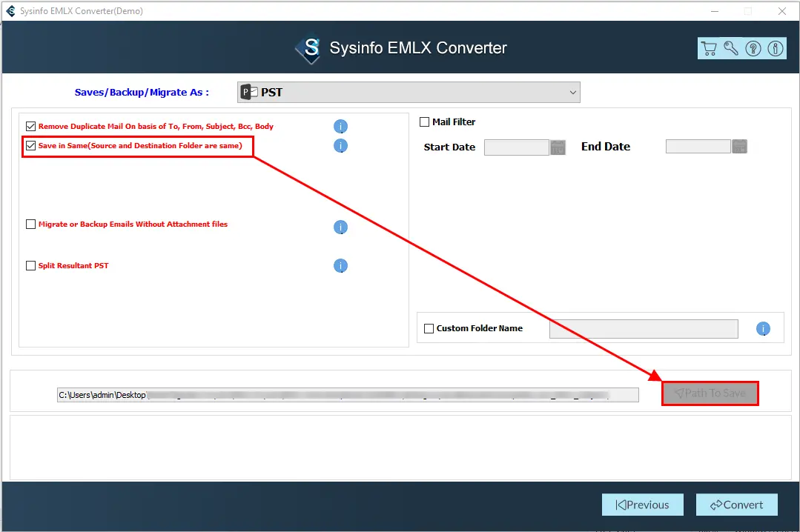Viewport: 800px width, 532px height.
Task: Click the Convert button
Action: pos(737,505)
